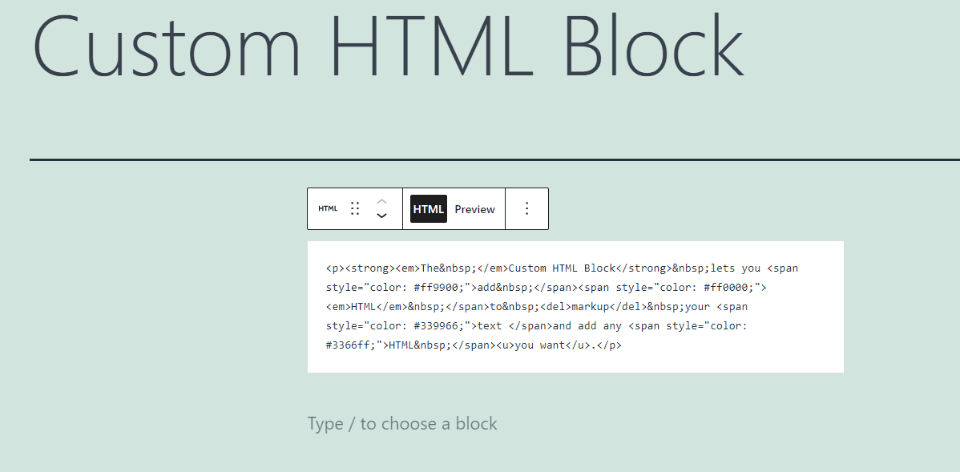The height and width of the screenshot is (472, 960).
Task: Click the HTML block type icon
Action: click(x=328, y=209)
